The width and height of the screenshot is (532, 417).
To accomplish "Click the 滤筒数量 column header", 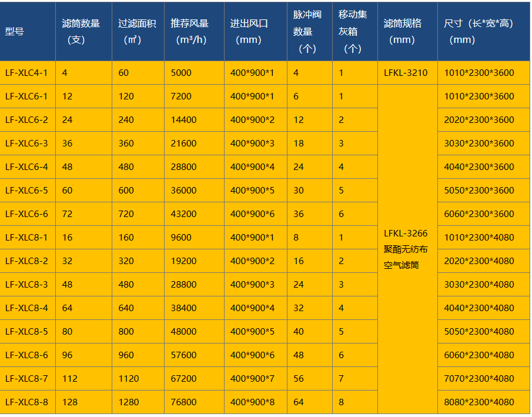I will (82, 31).
